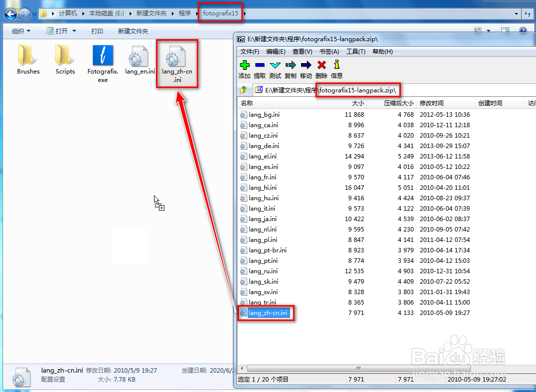Select the Scripts folder in Explorer
Image resolution: width=536 pixels, height=392 pixels.
pos(65,60)
